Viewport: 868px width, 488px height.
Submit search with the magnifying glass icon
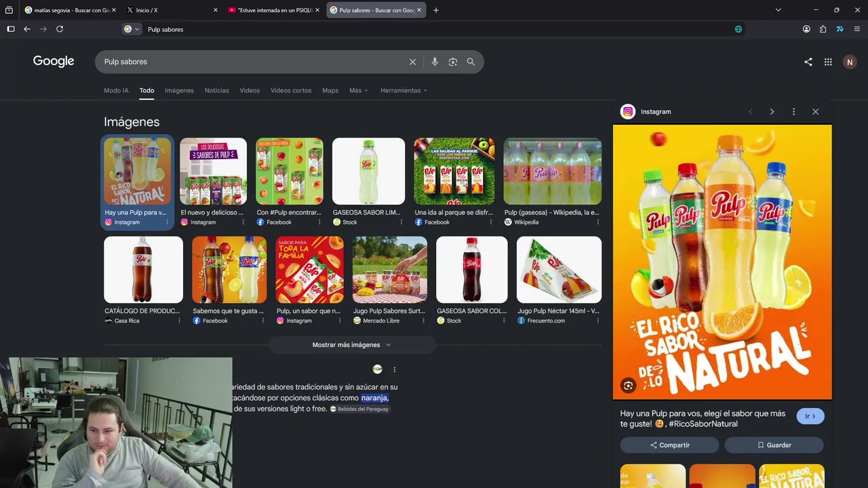(x=471, y=62)
